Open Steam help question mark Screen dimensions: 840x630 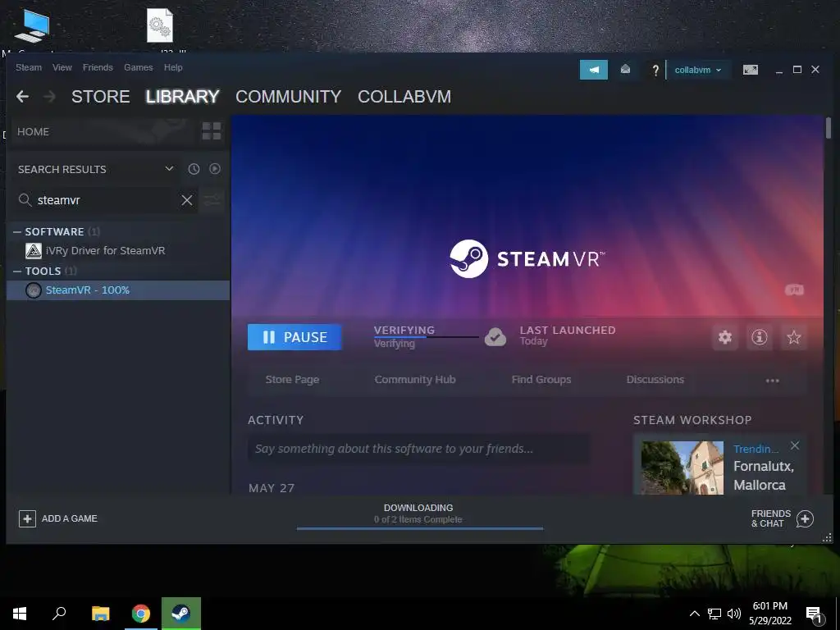655,71
